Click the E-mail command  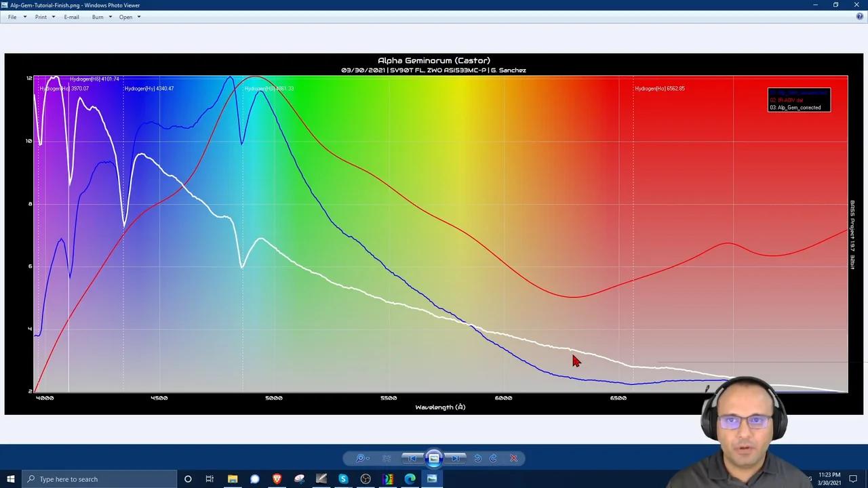coord(71,17)
